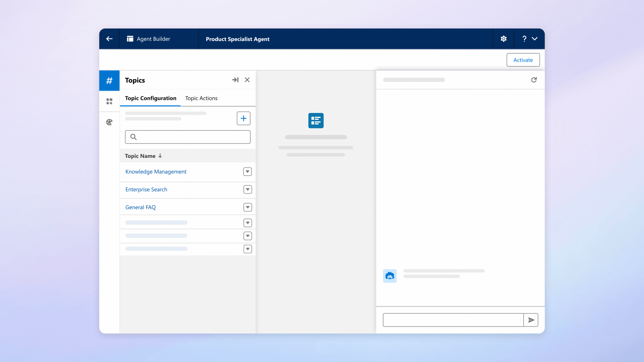The width and height of the screenshot is (644, 362).
Task: Expand General FAQ row menu
Action: [x=248, y=207]
